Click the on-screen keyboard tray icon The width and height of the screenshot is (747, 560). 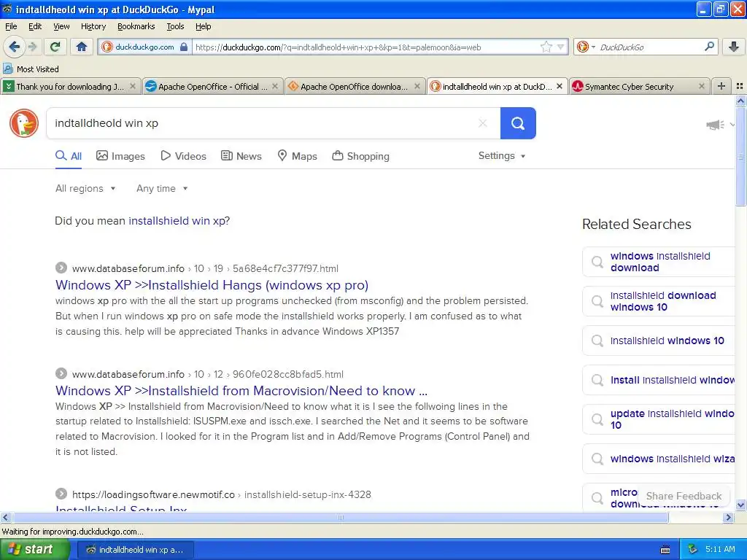click(665, 550)
